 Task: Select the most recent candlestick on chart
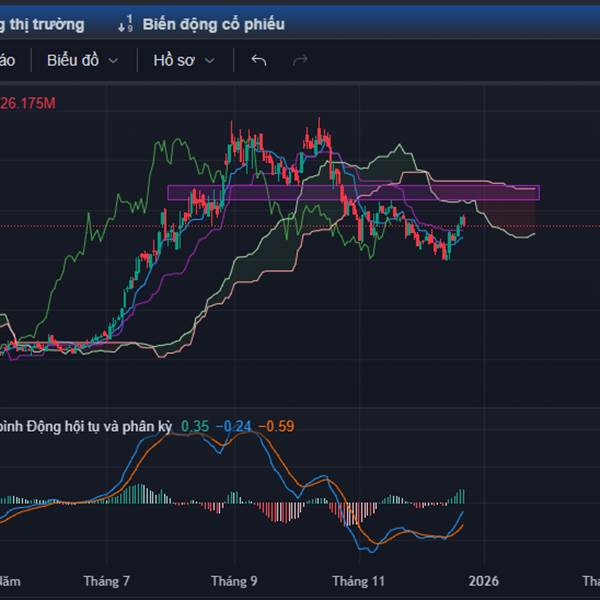tap(463, 221)
